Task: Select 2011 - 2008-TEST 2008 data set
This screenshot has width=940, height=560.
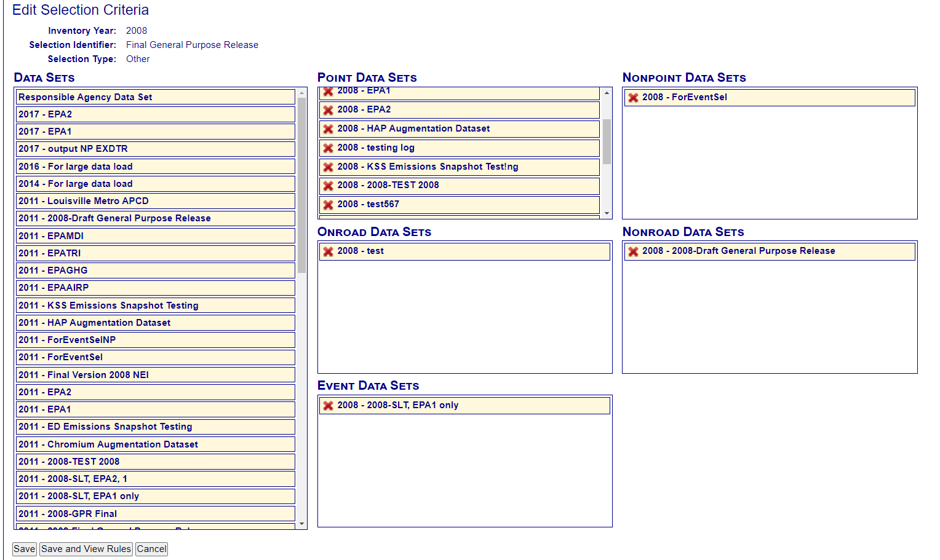Action: click(156, 462)
